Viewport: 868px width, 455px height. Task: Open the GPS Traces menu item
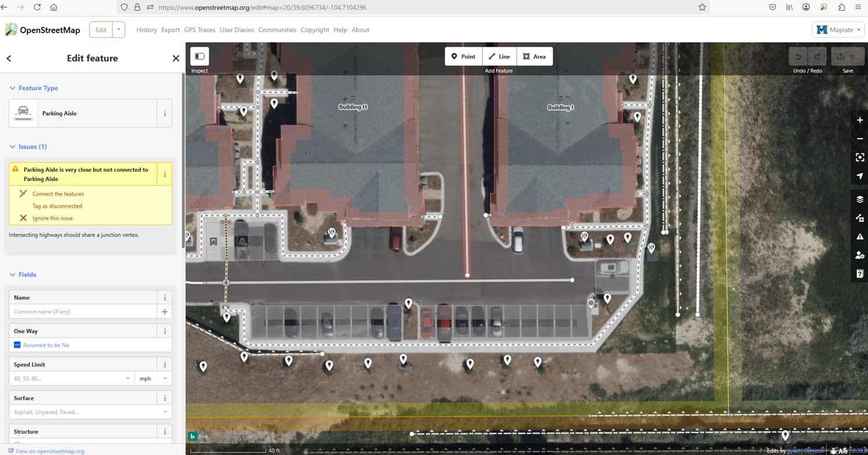click(x=200, y=30)
